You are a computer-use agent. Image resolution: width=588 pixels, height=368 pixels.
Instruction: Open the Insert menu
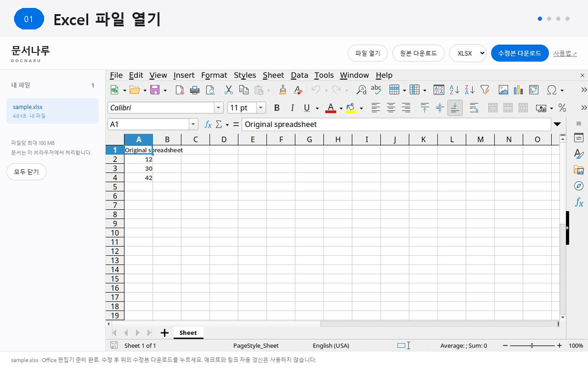click(184, 75)
